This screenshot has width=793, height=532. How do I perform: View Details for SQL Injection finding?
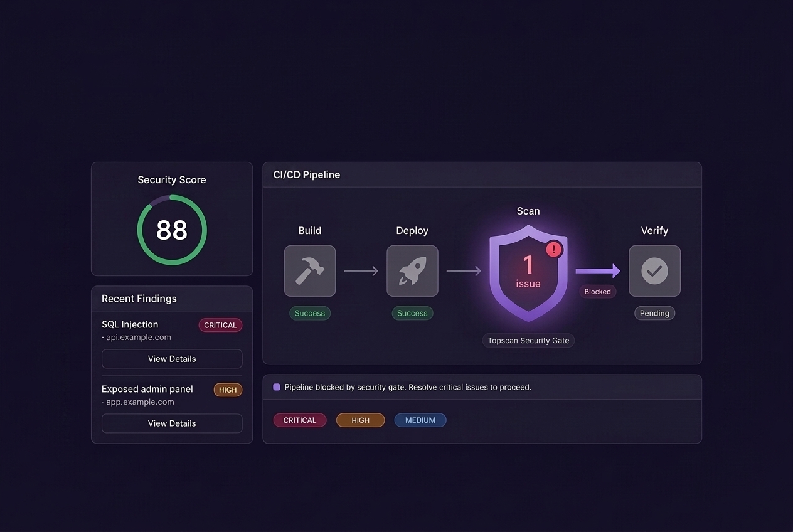pos(172,359)
